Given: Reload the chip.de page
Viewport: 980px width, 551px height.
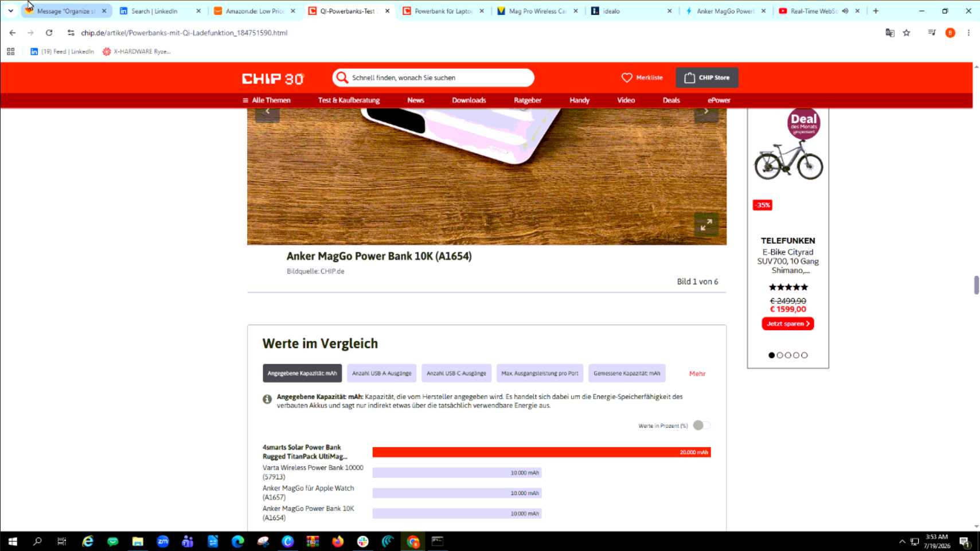Looking at the screenshot, I should (49, 33).
